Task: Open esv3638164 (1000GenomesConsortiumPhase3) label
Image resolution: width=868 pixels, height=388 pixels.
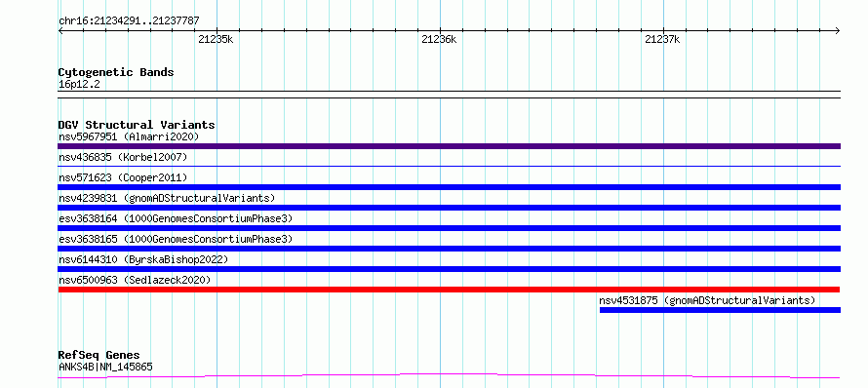Action: pos(176,218)
